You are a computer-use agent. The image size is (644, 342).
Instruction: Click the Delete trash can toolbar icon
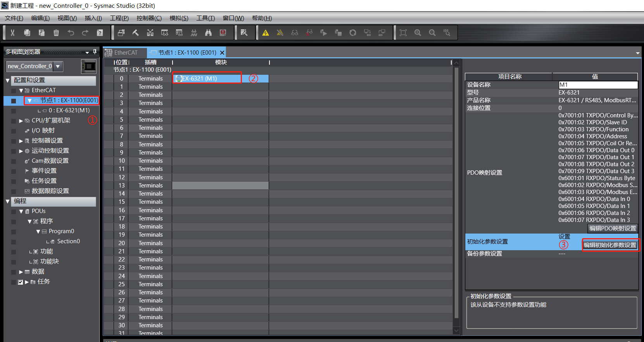click(56, 33)
